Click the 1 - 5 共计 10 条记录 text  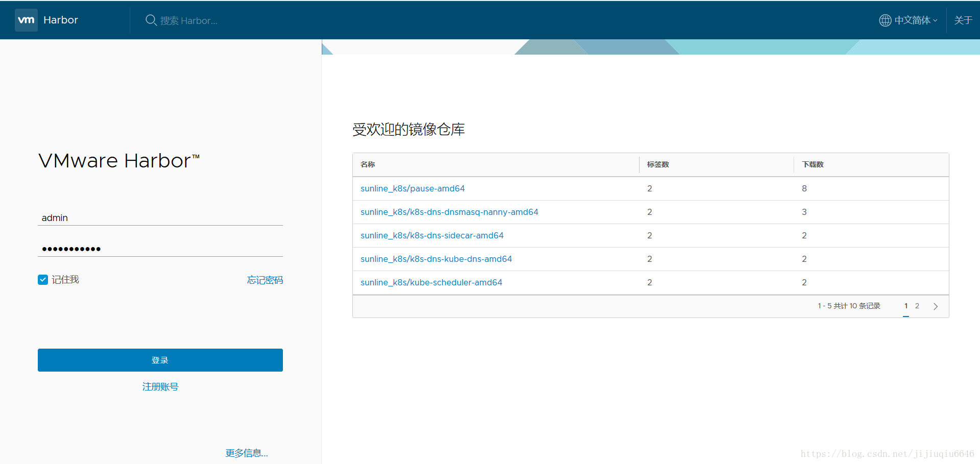[x=849, y=306]
